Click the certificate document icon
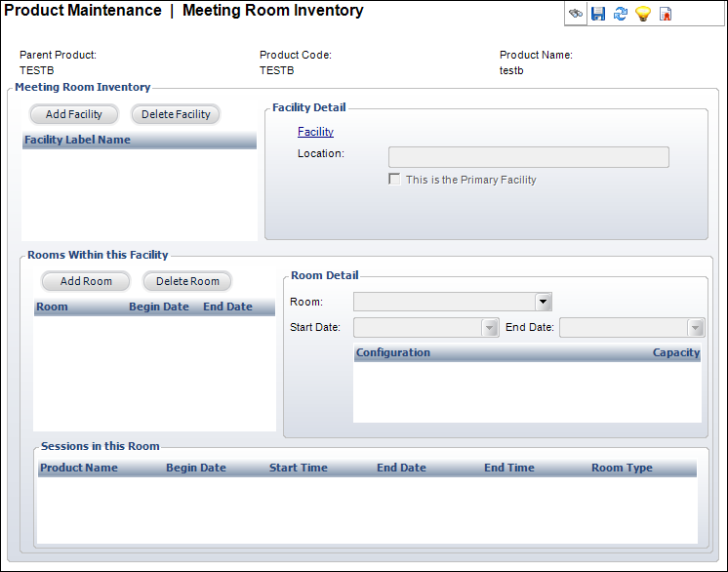This screenshot has height=572, width=728. tap(666, 14)
